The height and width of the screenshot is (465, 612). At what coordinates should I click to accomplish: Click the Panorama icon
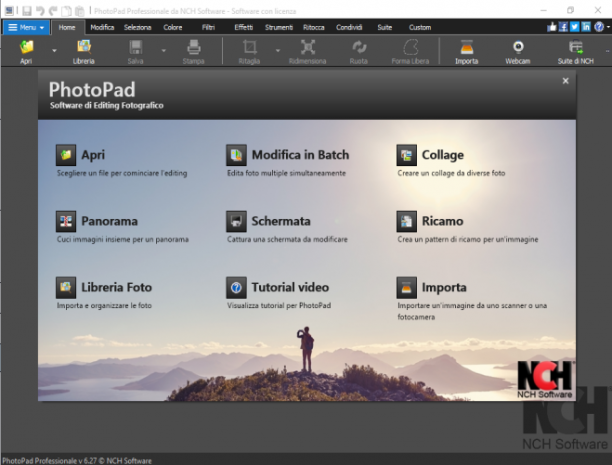point(66,221)
